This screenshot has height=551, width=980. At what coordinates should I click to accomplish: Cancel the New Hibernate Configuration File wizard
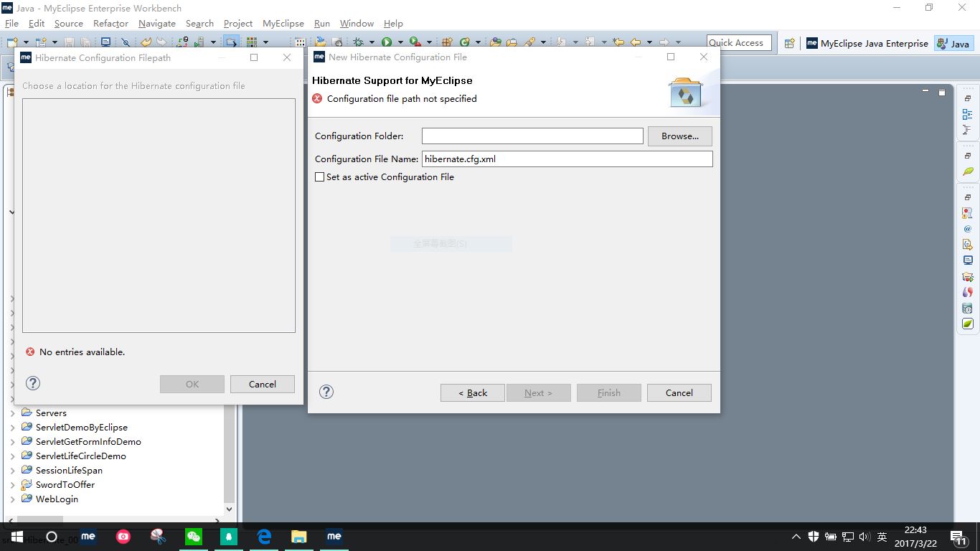click(x=679, y=393)
